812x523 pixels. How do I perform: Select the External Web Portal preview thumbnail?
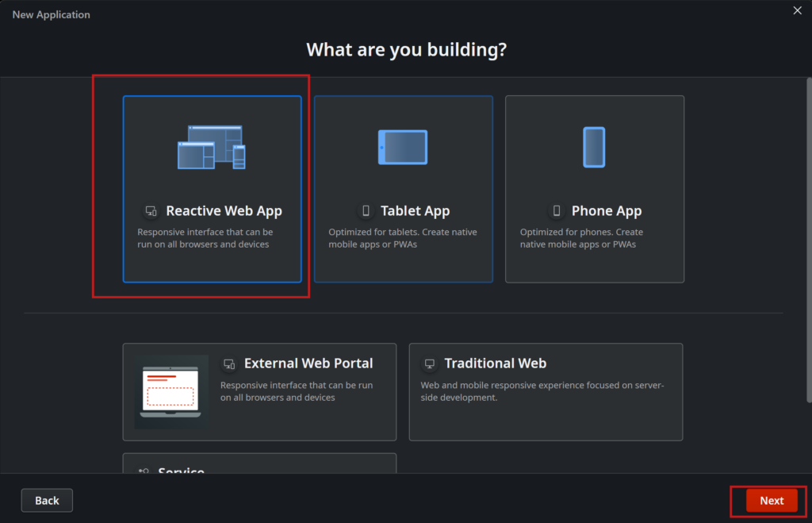point(171,391)
